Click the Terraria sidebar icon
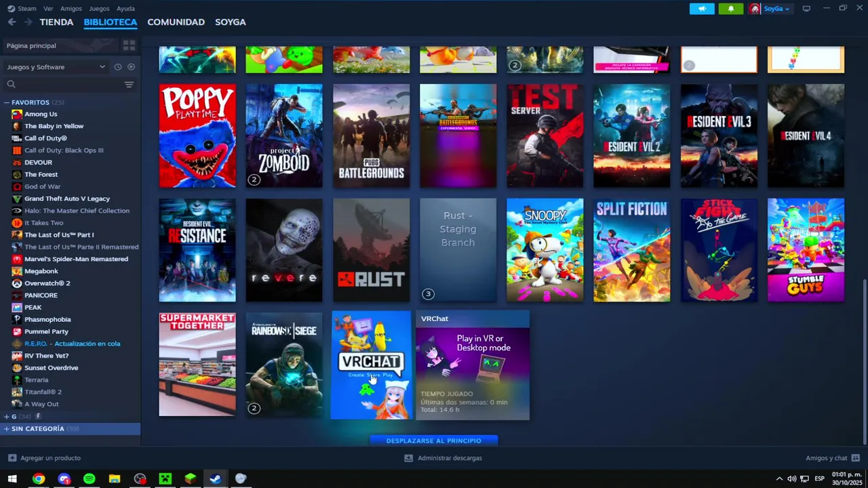The height and width of the screenshot is (488, 868). coord(17,380)
